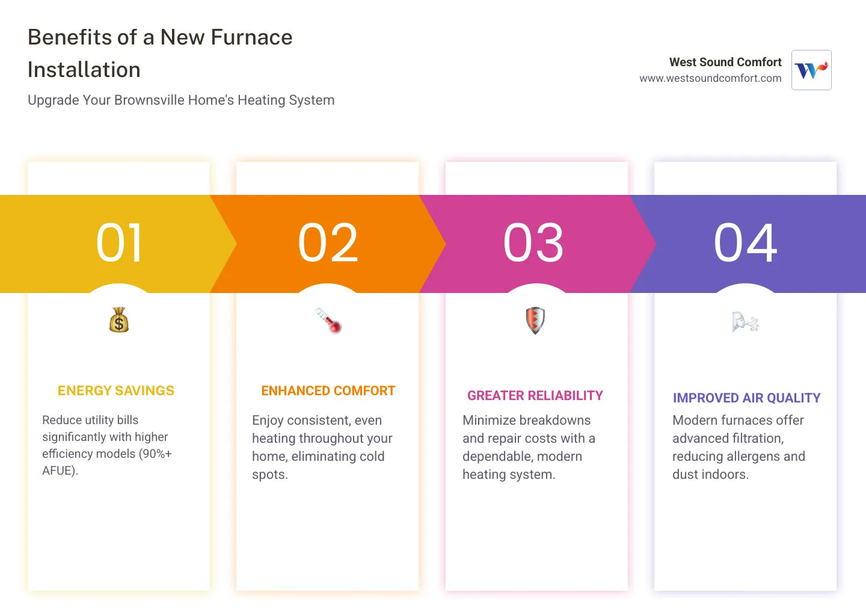Click the West Sound Comfort logo
Viewport: 866px width, 616px height.
point(811,70)
